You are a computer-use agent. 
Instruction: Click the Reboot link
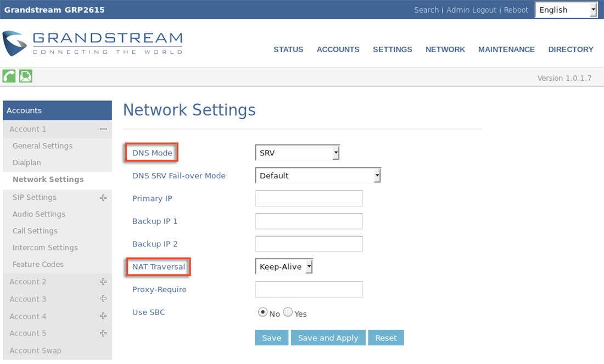pyautogui.click(x=516, y=10)
